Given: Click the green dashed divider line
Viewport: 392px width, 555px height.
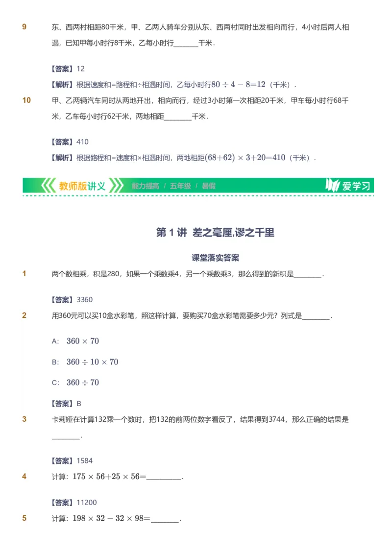Looking at the screenshot, I should 196,194.
